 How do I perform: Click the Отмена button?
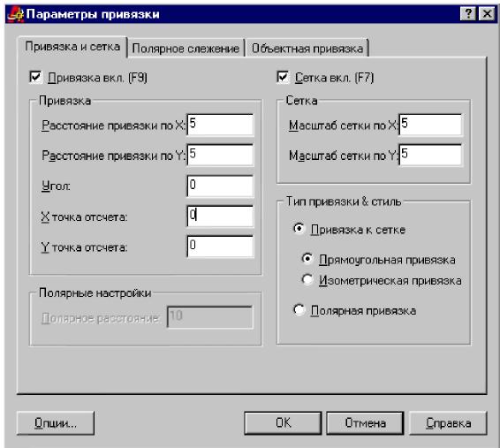tap(365, 423)
